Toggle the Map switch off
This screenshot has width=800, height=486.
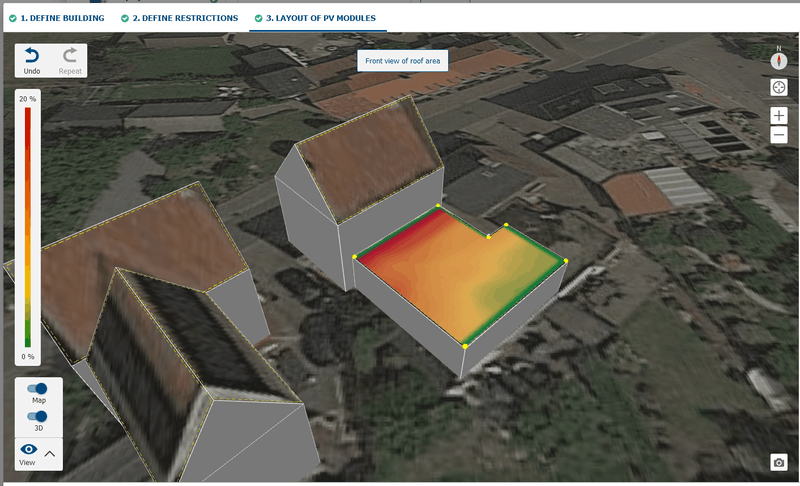(38, 389)
